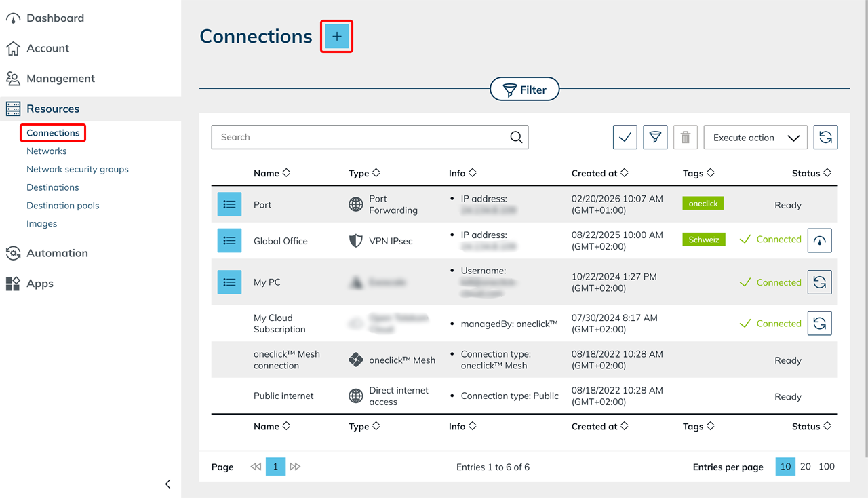This screenshot has height=498, width=868.
Task: Click the oneclick Mesh connection name
Action: 287,360
